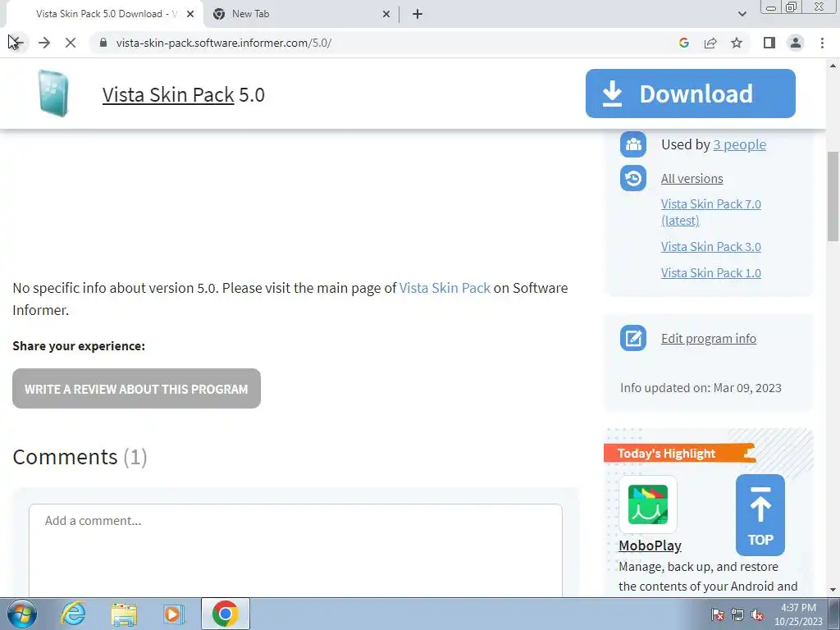The width and height of the screenshot is (840, 630).
Task: Click the browser forward arrow
Action: tap(44, 43)
